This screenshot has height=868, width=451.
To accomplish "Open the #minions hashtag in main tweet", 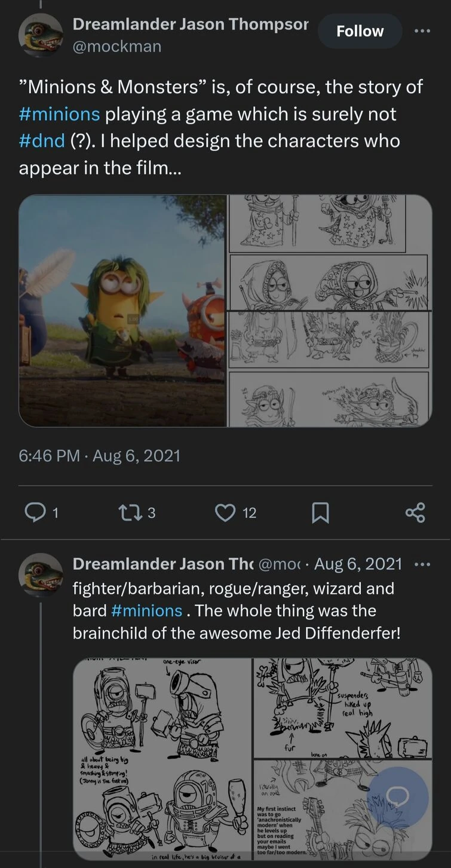I will pos(59,114).
